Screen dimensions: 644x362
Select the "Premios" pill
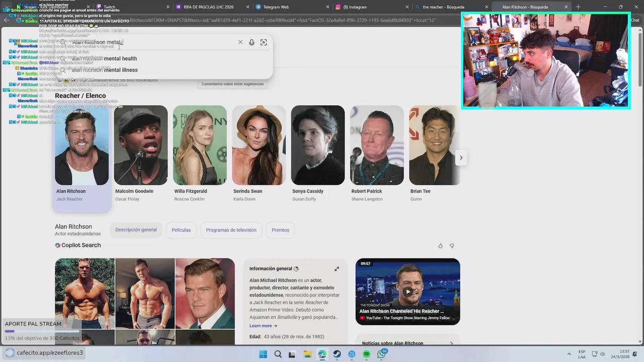pos(280,230)
